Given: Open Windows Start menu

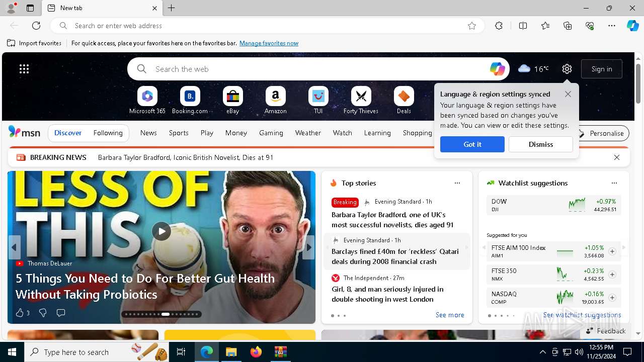Looking at the screenshot, I should pos(12,352).
